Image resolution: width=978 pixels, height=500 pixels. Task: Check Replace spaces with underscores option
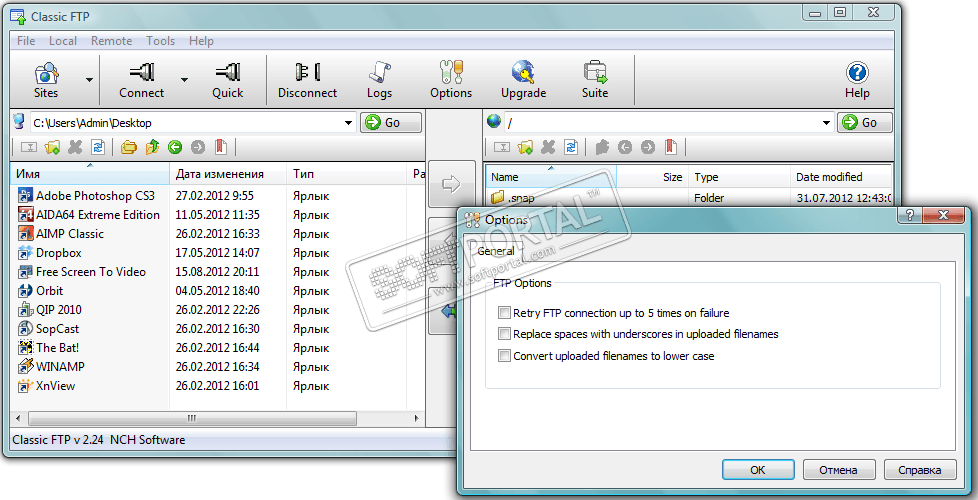504,334
